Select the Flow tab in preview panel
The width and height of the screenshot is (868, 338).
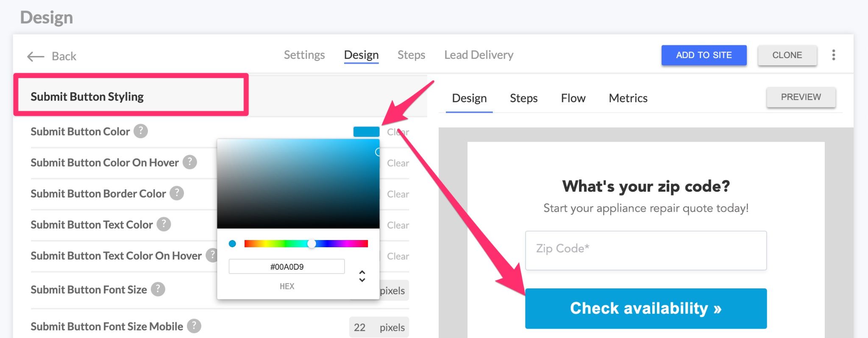click(x=573, y=98)
